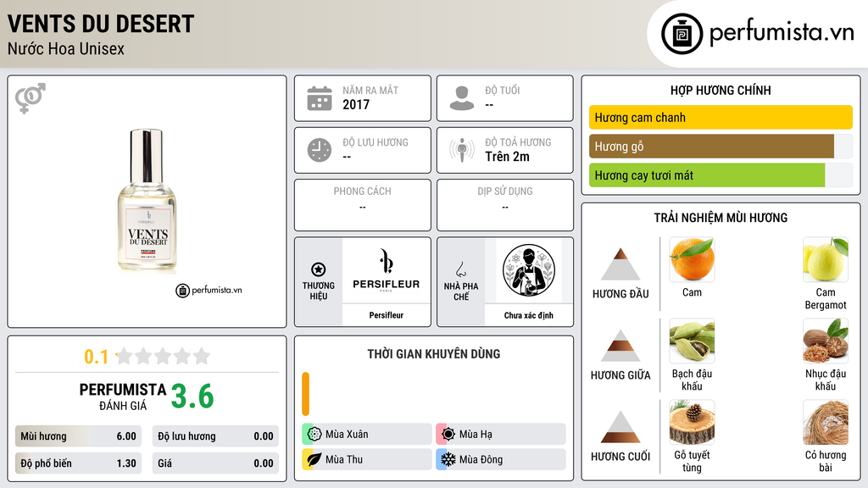Click the Dịp sử dụng card
Screen dimensions: 868x488
pos(505,205)
